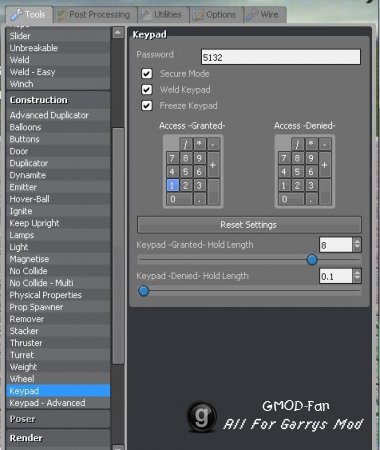Viewport: 380px width, 450px height.
Task: Select the Slider tool
Action: pyautogui.click(x=58, y=36)
